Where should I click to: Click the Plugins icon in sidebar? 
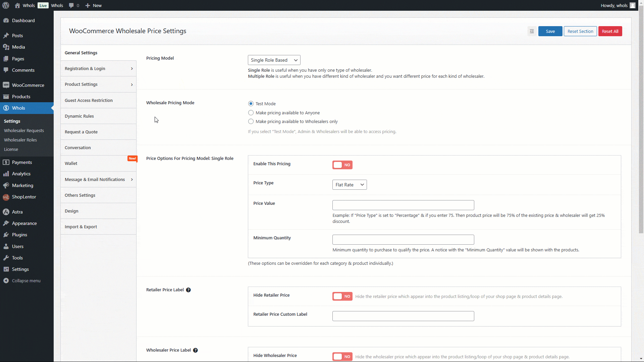point(6,234)
